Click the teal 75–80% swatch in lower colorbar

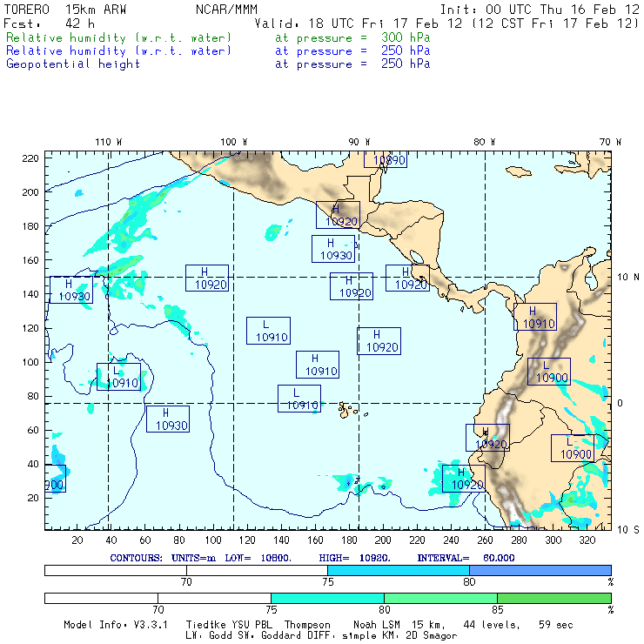pos(327,598)
